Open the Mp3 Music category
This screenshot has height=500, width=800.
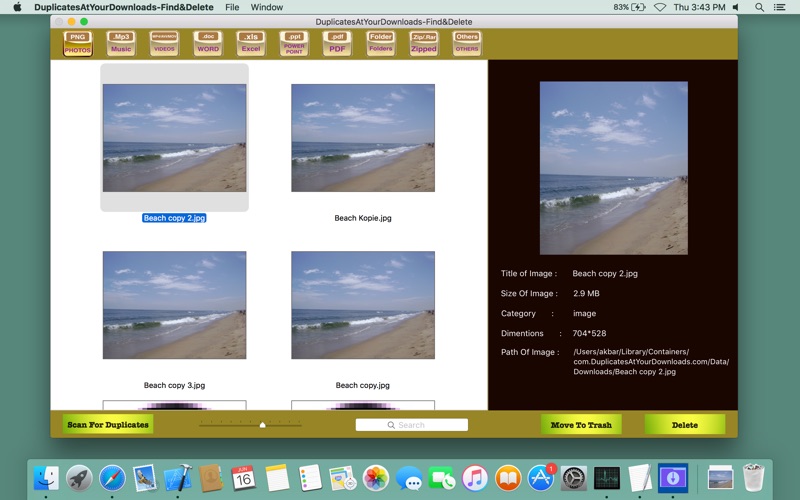[x=121, y=43]
